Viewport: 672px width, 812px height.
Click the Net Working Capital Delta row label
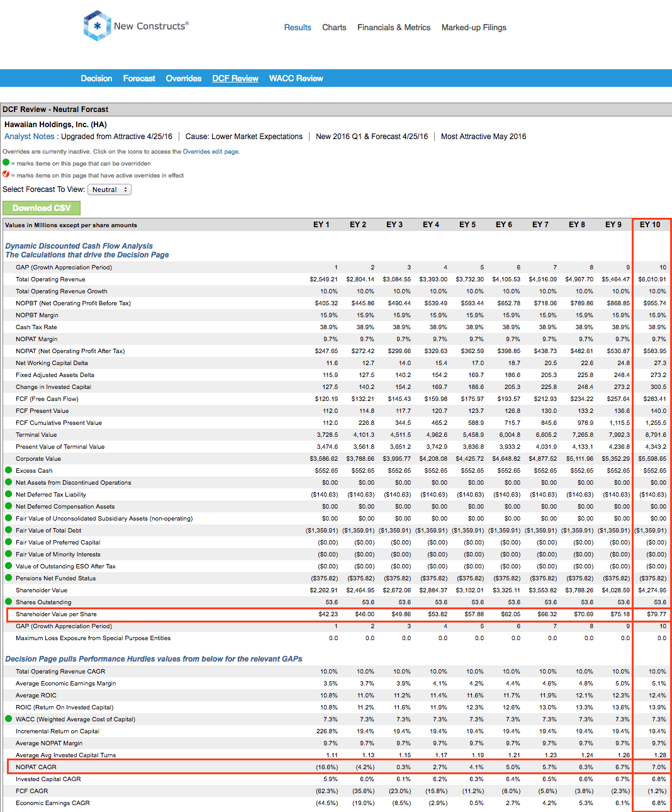pyautogui.click(x=52, y=363)
